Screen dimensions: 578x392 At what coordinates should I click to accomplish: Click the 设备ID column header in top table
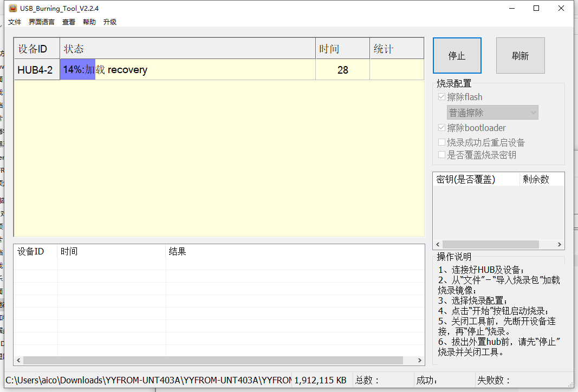[36, 49]
